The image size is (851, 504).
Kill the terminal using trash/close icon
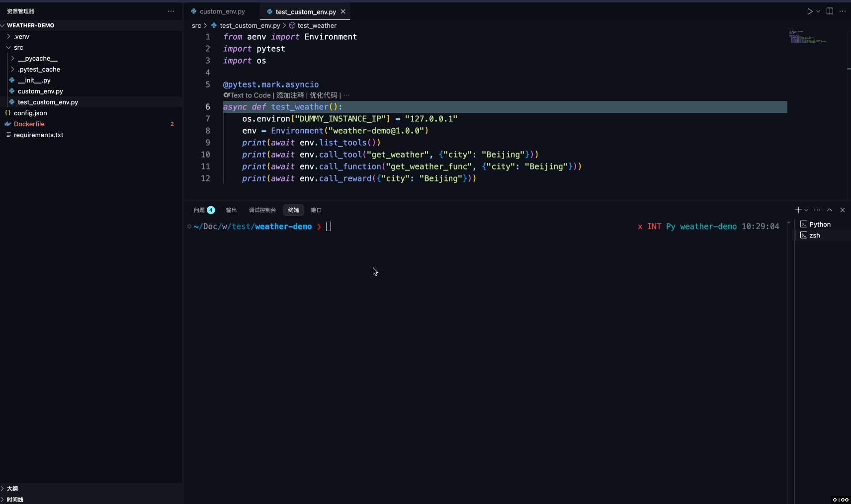tap(842, 210)
